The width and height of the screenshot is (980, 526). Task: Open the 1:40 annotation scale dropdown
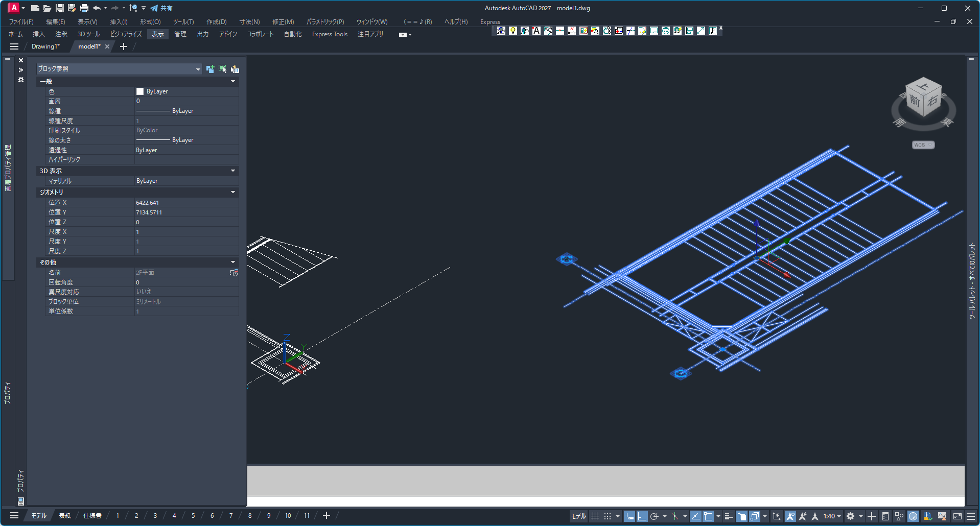click(832, 516)
